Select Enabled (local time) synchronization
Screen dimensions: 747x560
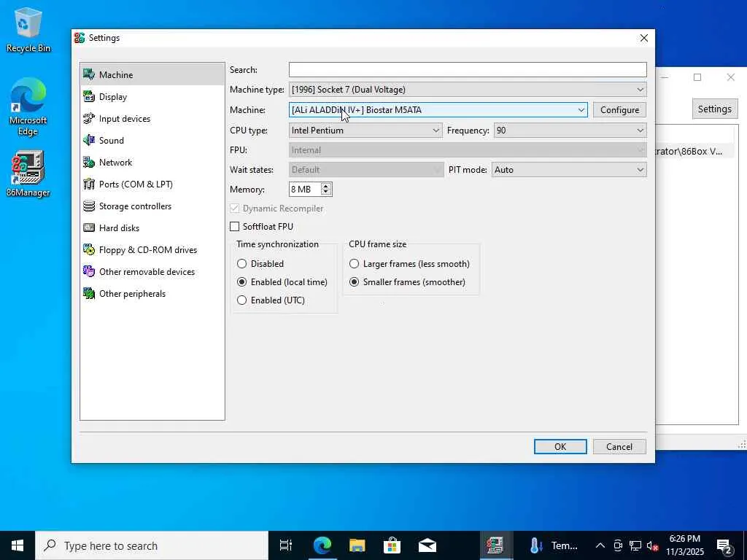point(242,281)
